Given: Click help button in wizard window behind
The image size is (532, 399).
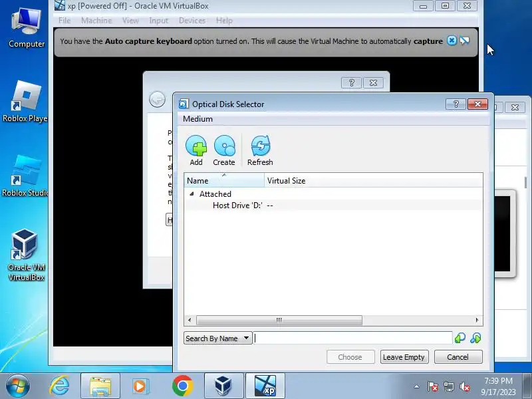Looking at the screenshot, I should pos(352,82).
